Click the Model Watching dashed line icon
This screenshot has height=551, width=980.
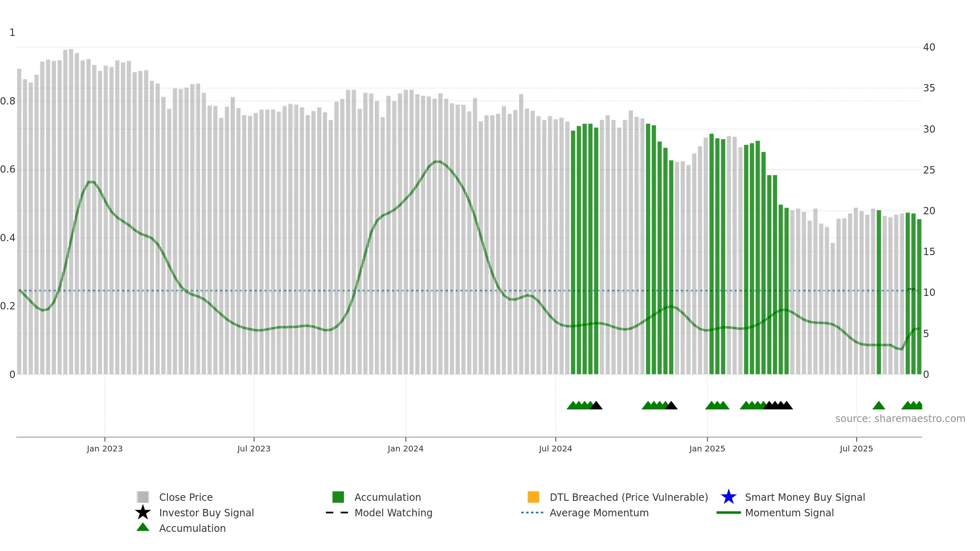pos(337,513)
